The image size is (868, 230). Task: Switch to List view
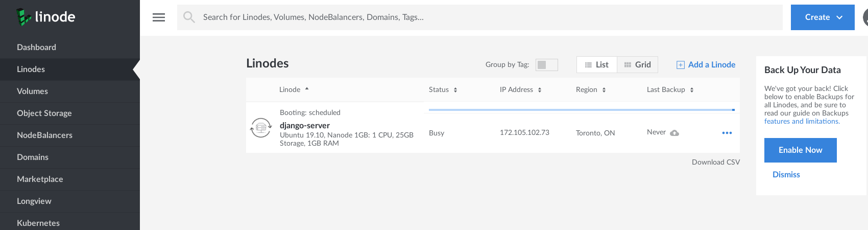coord(597,65)
